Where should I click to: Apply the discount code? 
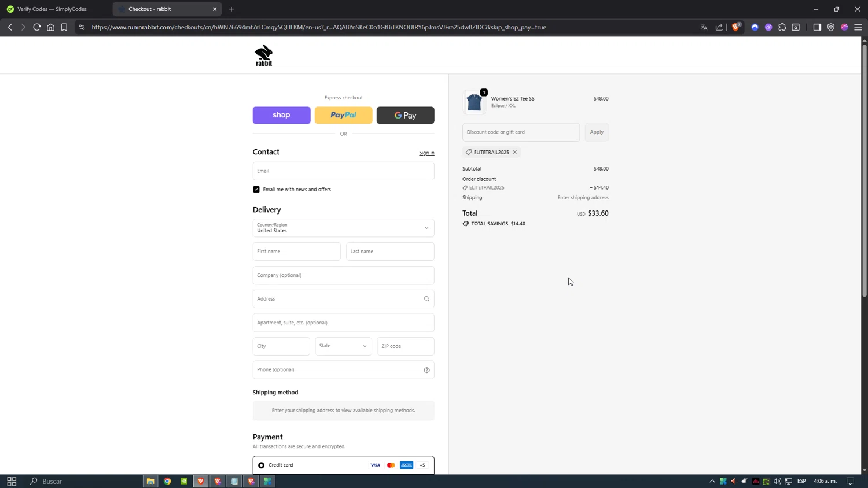597,132
